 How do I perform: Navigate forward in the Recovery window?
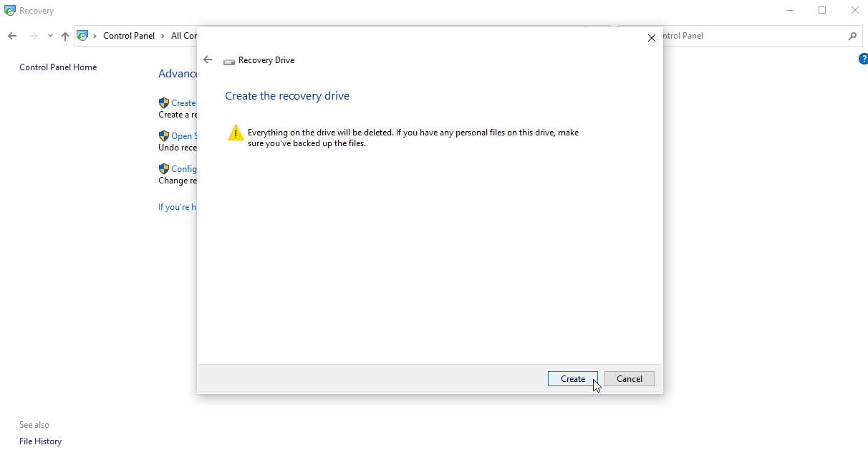click(33, 36)
